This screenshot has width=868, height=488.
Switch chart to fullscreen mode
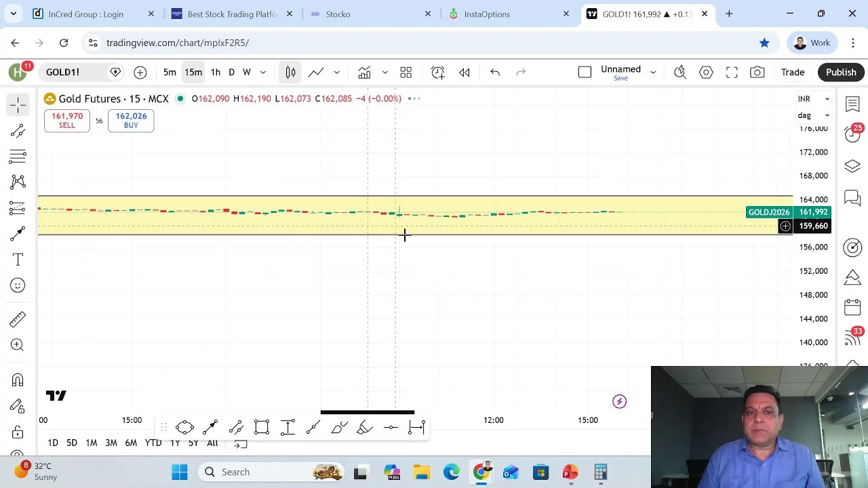click(732, 73)
